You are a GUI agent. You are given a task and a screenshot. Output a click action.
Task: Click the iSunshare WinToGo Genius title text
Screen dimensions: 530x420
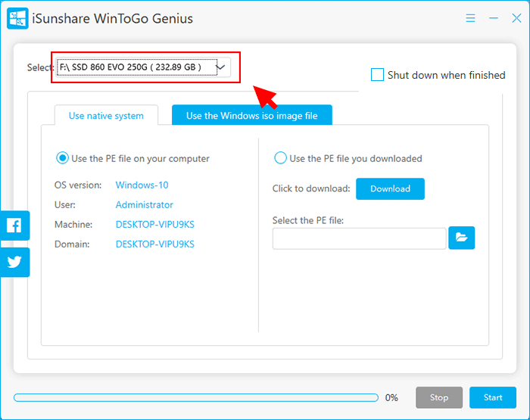tap(113, 19)
